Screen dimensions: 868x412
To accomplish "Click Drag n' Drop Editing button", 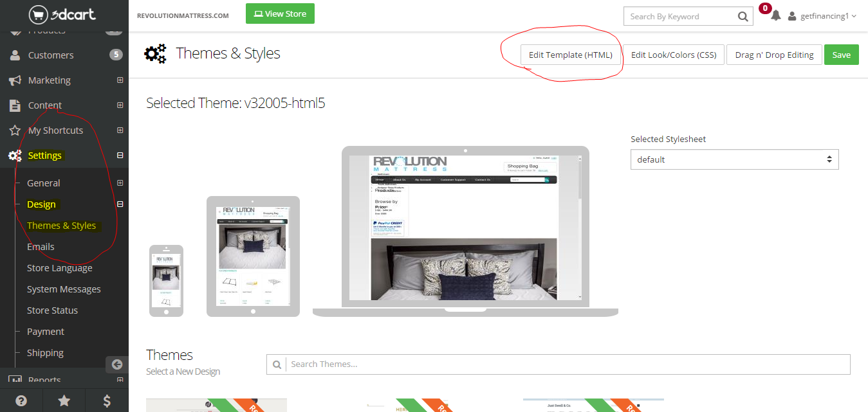I will pyautogui.click(x=774, y=55).
